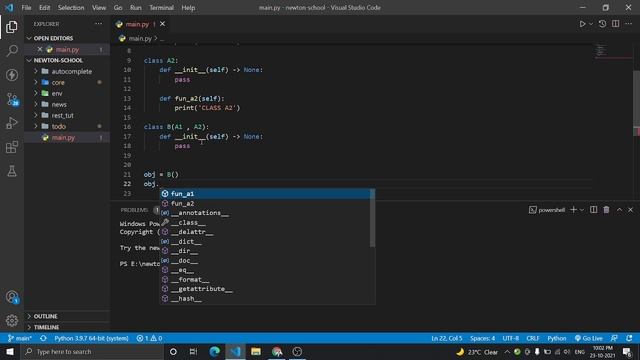Open the Run menu
This screenshot has height=360, width=640.
coord(136,8)
